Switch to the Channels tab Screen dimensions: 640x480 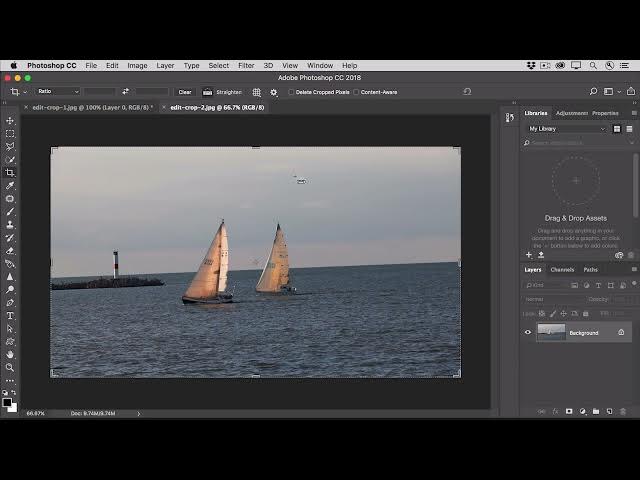click(x=562, y=269)
